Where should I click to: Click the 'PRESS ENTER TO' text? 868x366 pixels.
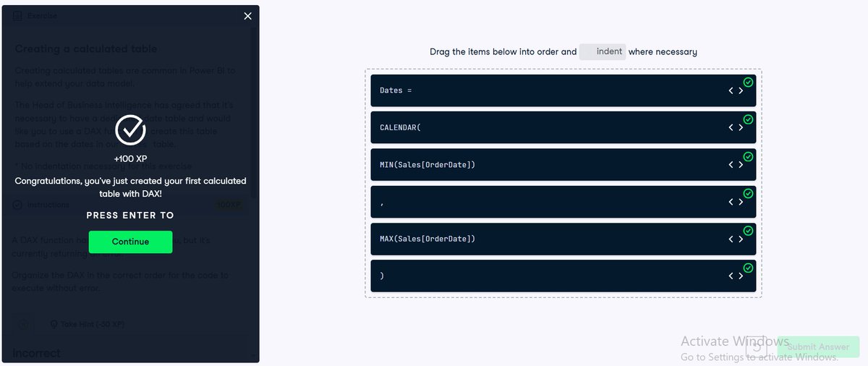[x=130, y=215]
